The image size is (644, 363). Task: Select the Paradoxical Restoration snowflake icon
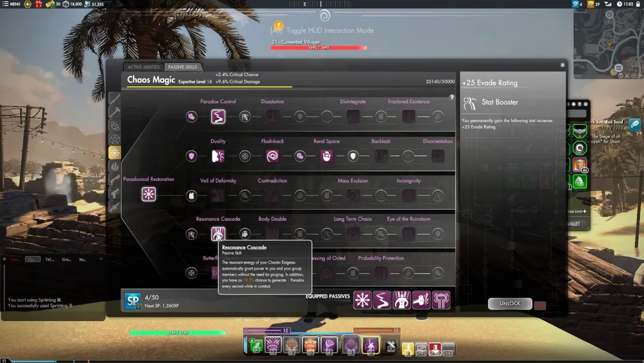point(149,194)
